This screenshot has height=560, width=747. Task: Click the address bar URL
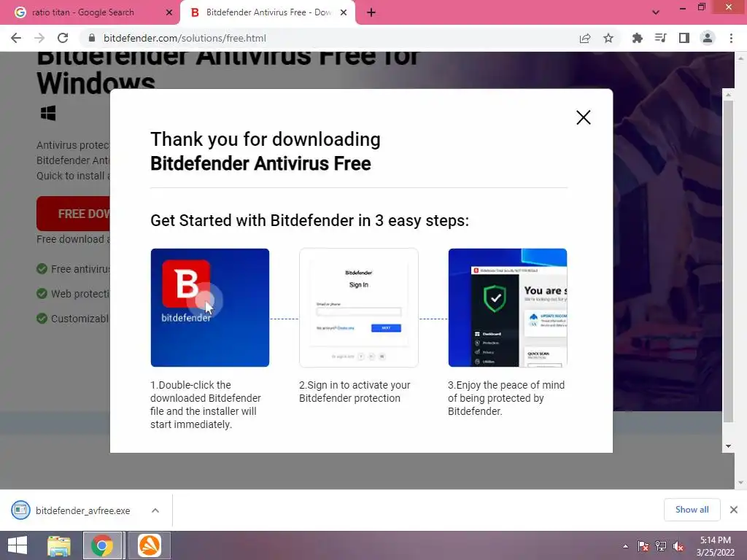(x=185, y=38)
